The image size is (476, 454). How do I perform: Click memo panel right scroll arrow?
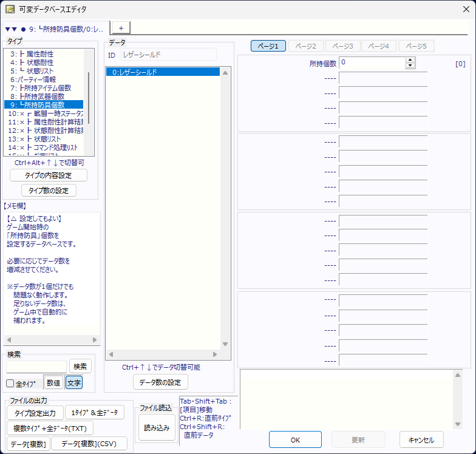pos(94,340)
